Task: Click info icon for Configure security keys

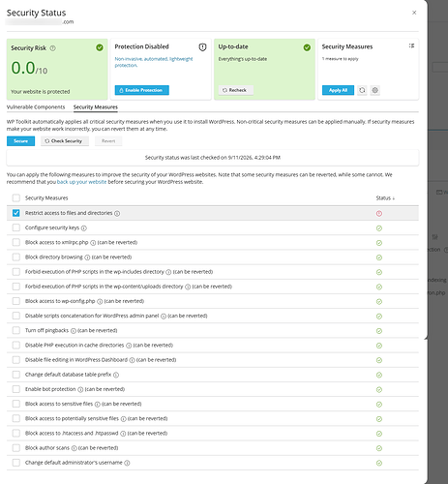Action: click(84, 228)
